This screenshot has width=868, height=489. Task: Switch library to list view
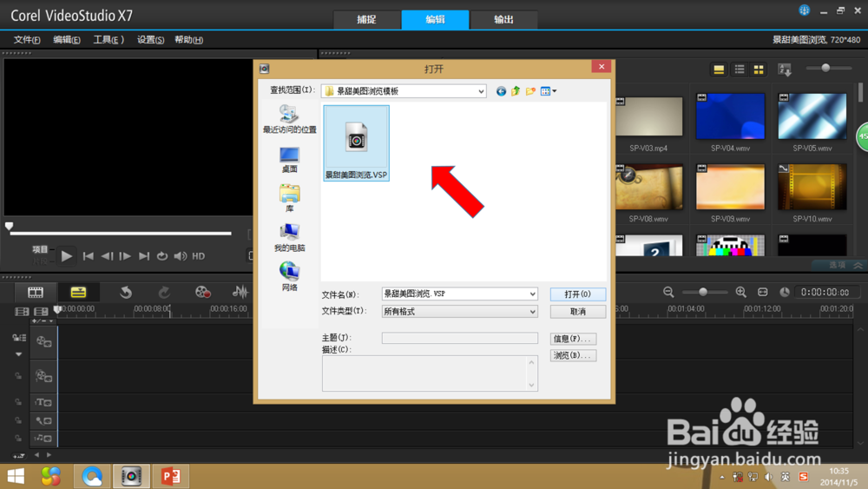(740, 69)
